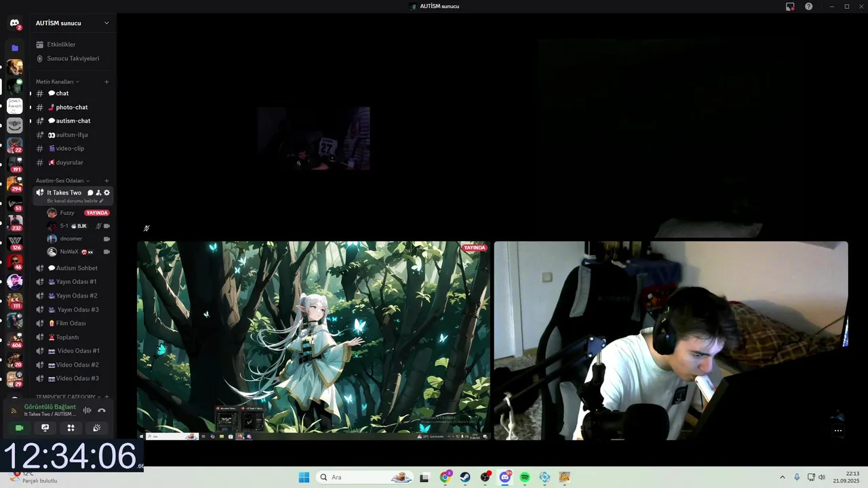This screenshot has height=488, width=868.
Task: Show hidden system tray icons
Action: pyautogui.click(x=782, y=477)
